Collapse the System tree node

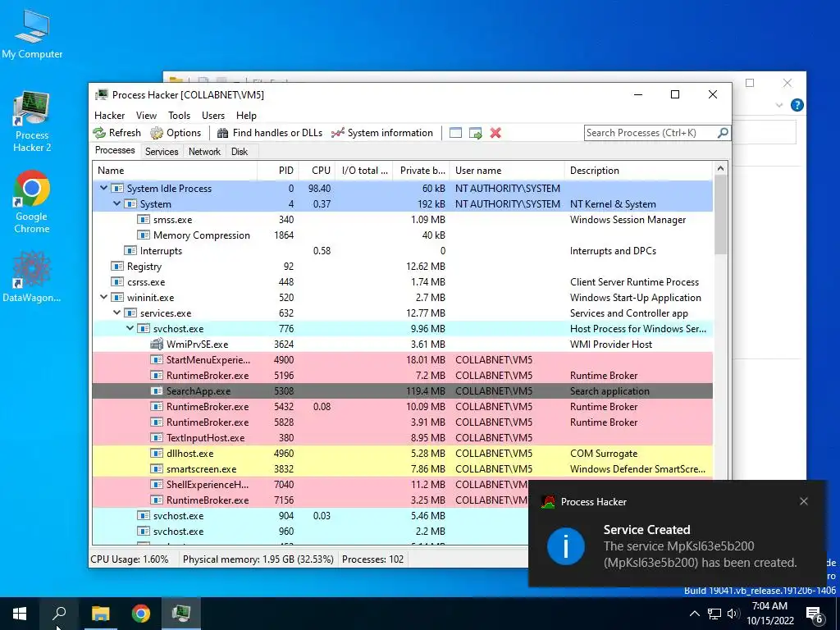click(116, 203)
